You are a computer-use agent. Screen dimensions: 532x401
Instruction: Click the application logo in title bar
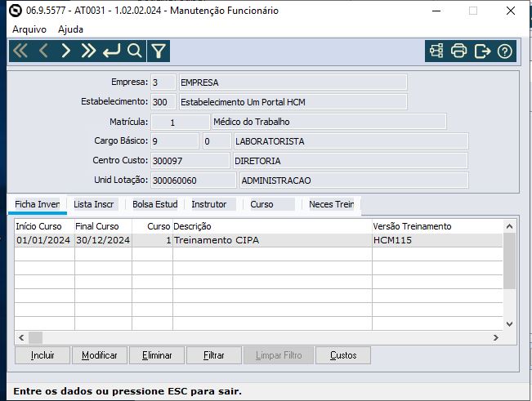point(16,11)
